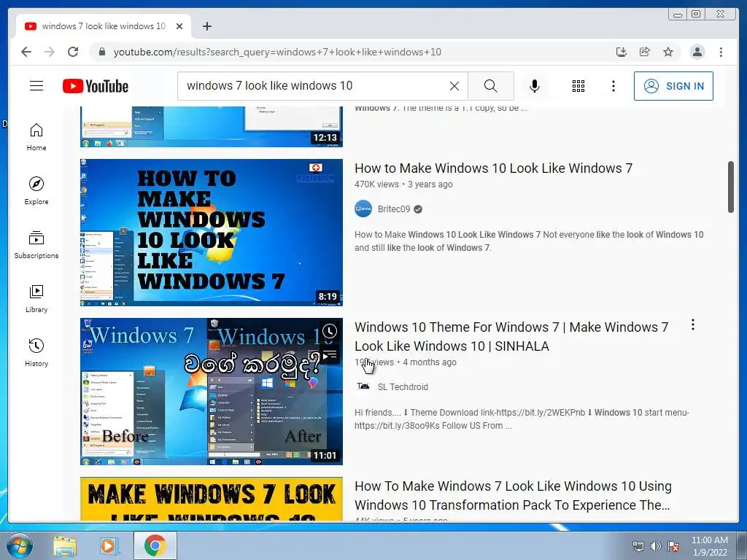This screenshot has width=747, height=560.
Task: Open Subscriptions in the sidebar
Action: click(36, 245)
